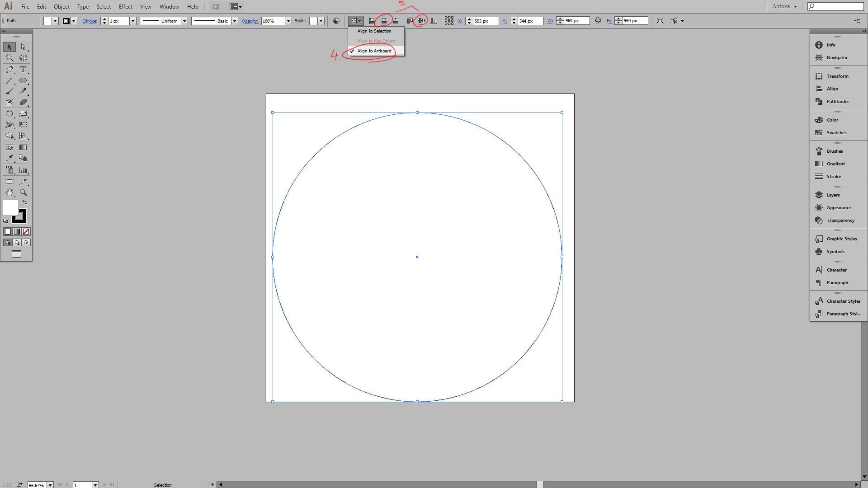This screenshot has height=488, width=868.
Task: Click Vertical Align Center icon
Action: tap(421, 21)
